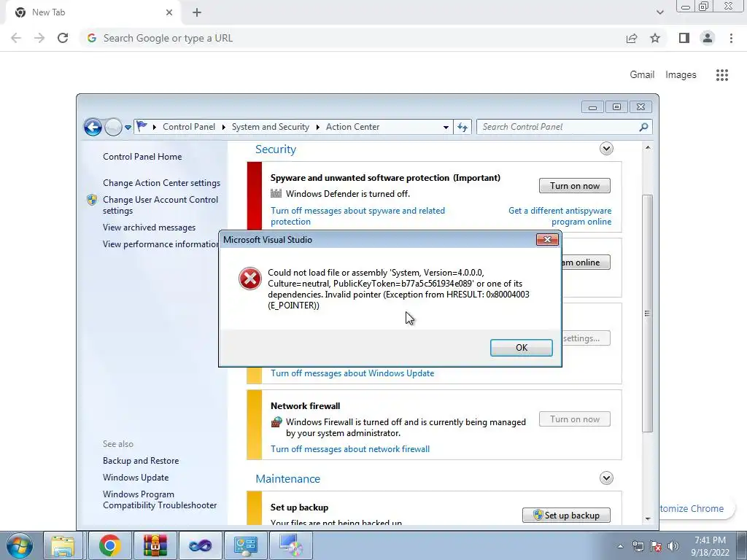Toggle the Chrome side panel

click(x=684, y=38)
